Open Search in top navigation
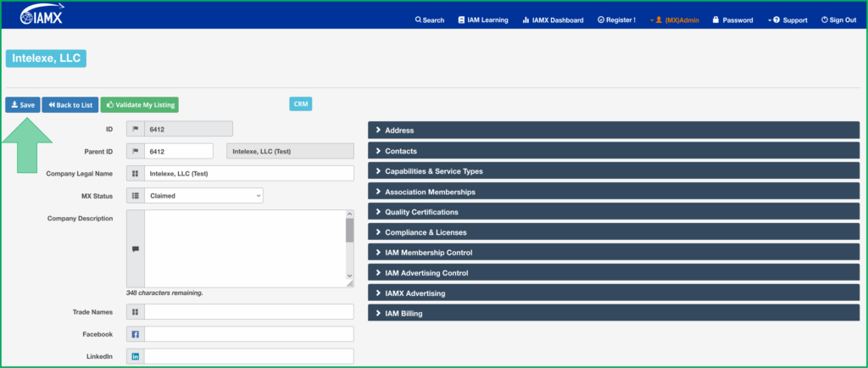Viewport: 868px width, 368px height. (430, 20)
